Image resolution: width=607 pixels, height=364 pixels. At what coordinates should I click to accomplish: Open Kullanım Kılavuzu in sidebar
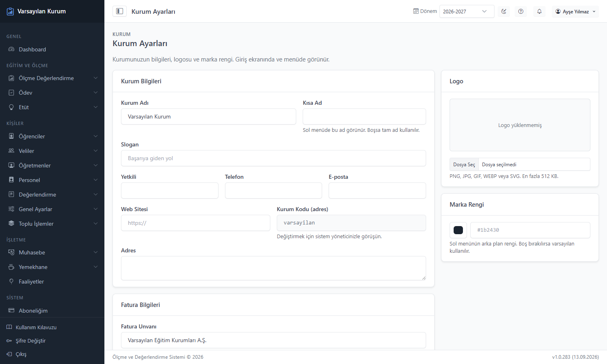[x=52, y=327]
